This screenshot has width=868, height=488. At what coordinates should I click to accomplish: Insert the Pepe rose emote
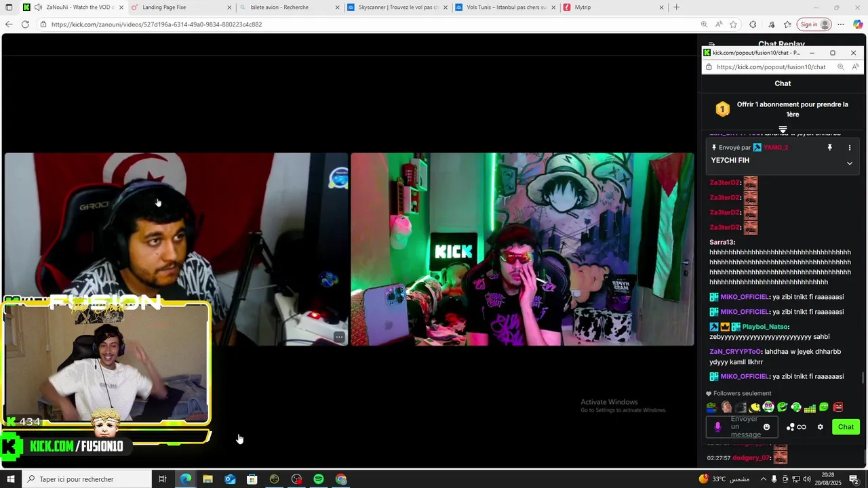(711, 407)
